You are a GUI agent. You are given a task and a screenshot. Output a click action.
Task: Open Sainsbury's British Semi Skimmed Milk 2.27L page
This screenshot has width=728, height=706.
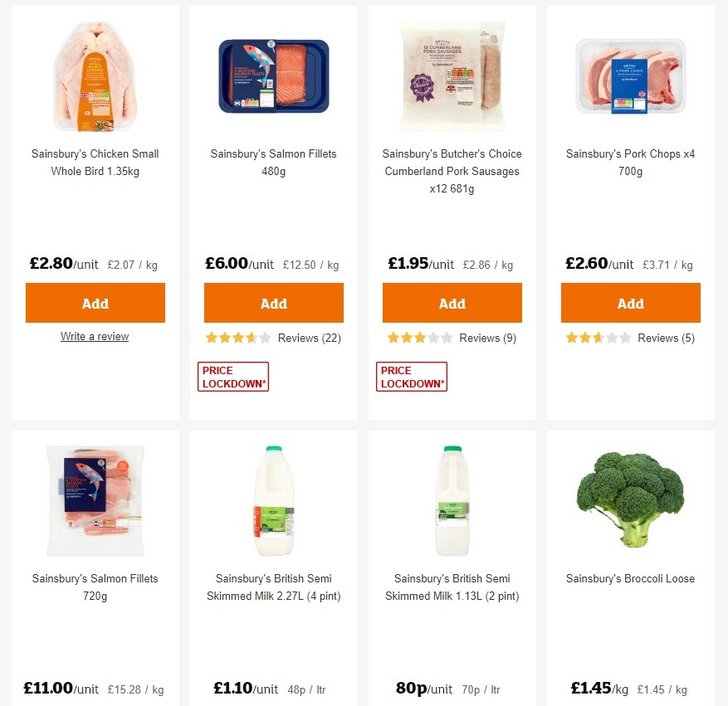(273, 587)
